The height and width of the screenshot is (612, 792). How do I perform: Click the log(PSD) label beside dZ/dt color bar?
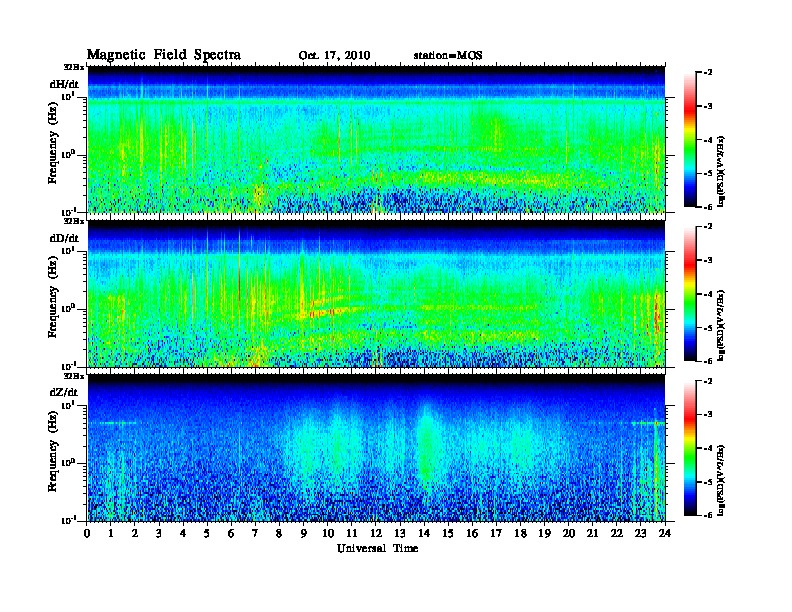721,480
